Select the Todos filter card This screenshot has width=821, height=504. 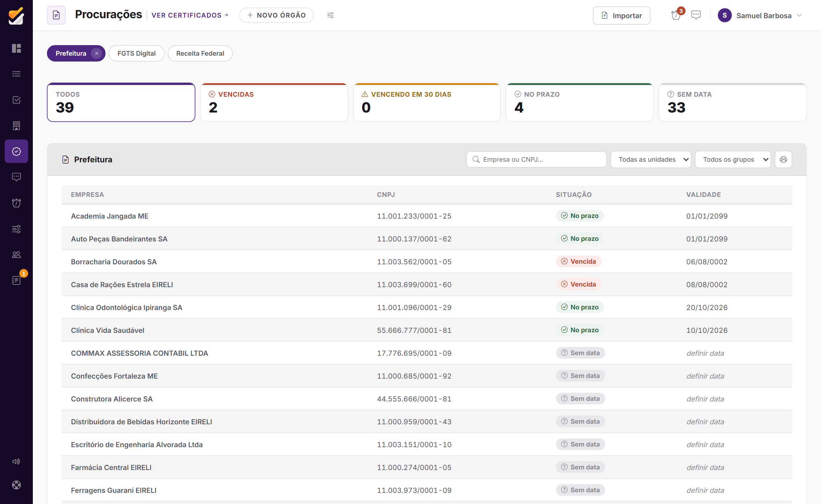tap(121, 102)
